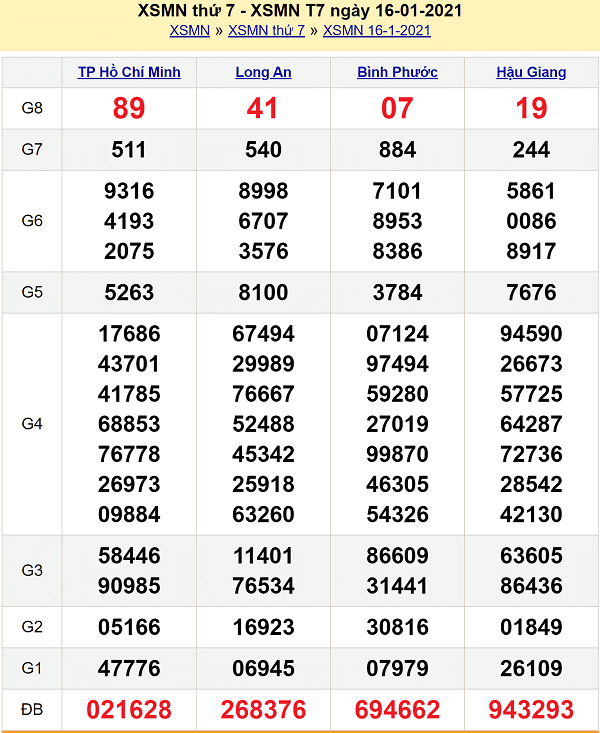Click G4 number 63260
The image size is (600, 733).
point(263,514)
